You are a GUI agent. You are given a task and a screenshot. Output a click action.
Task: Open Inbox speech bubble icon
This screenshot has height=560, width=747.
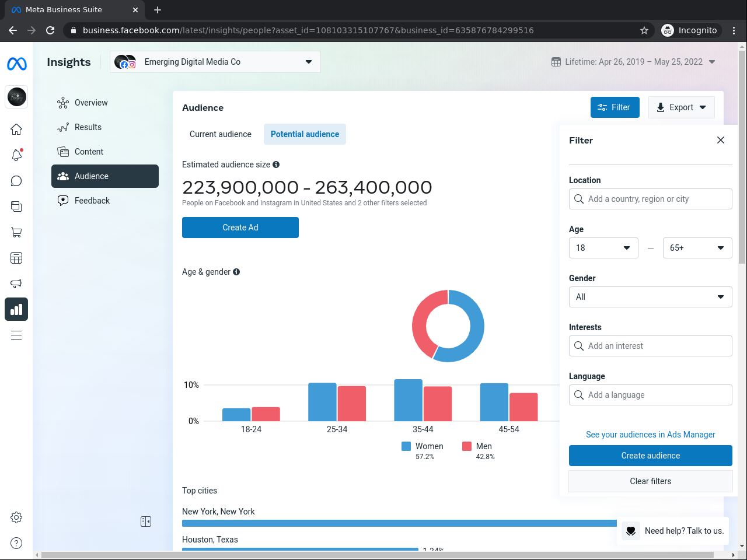point(16,181)
